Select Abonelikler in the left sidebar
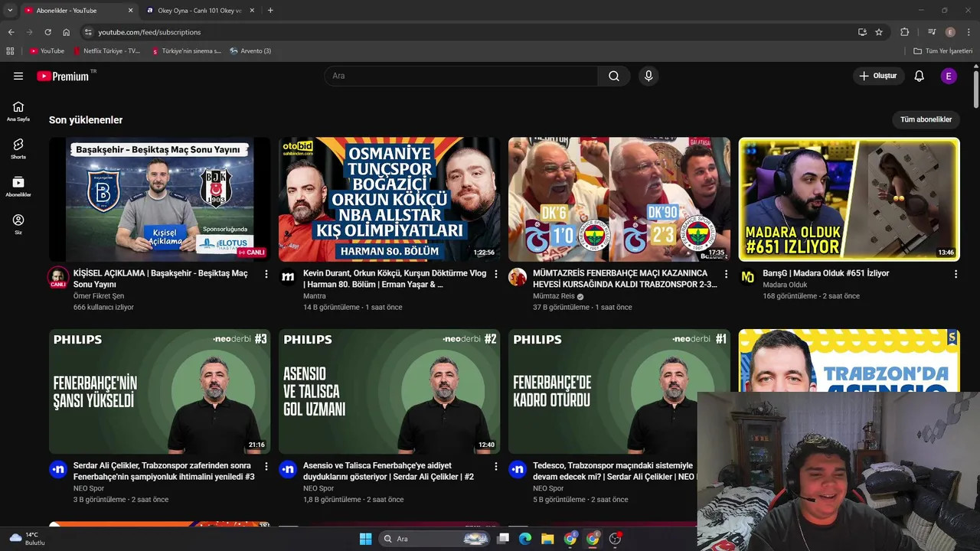The image size is (980, 551). click(x=18, y=187)
